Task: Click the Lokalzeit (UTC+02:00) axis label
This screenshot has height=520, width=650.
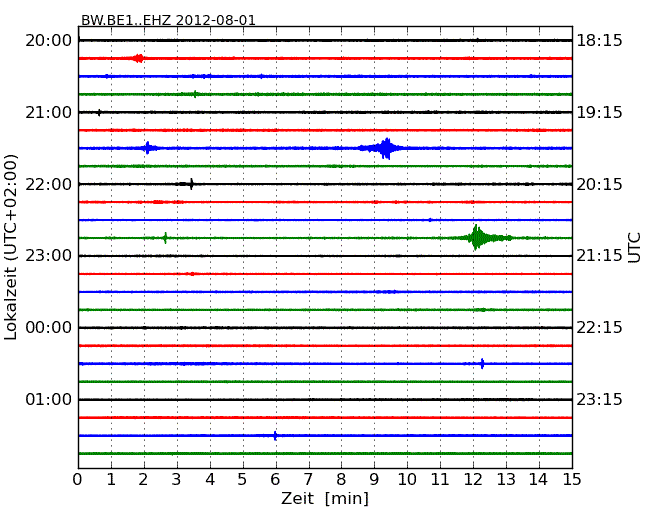Action: (x=11, y=247)
